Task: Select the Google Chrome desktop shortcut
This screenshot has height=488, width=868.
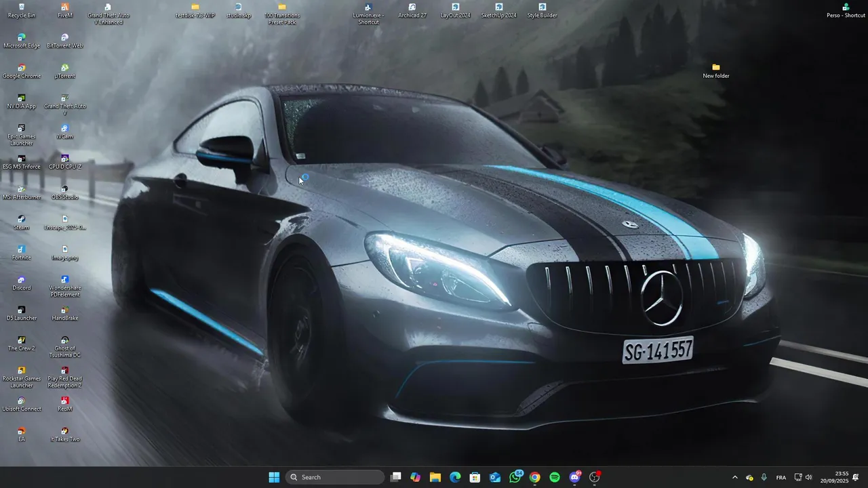Action: pos(22,72)
